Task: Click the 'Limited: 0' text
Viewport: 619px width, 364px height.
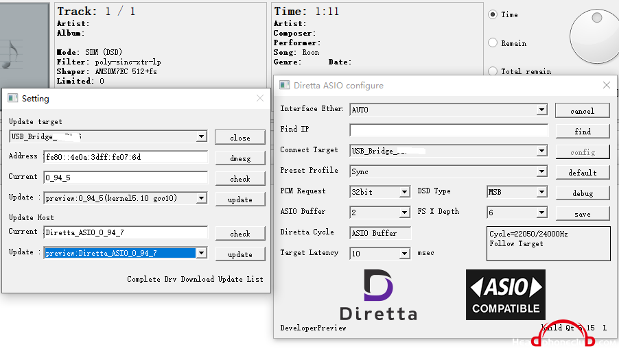Action: (x=80, y=81)
